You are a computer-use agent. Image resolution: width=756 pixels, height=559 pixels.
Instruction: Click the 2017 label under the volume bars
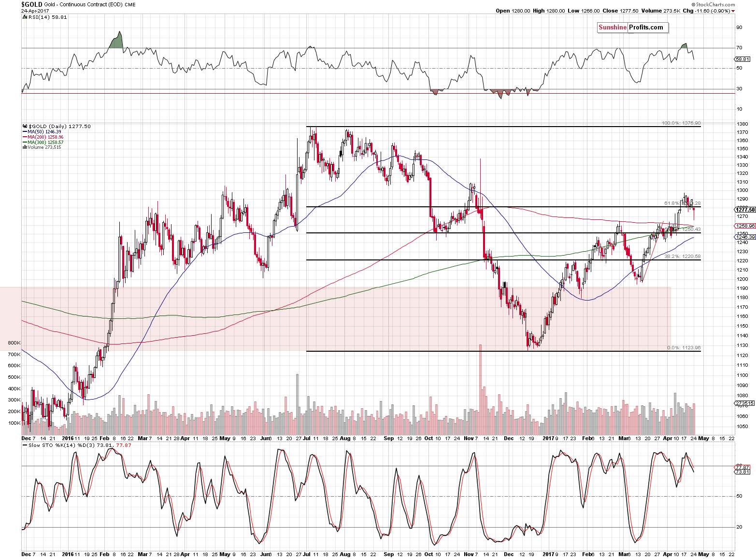tap(548, 439)
